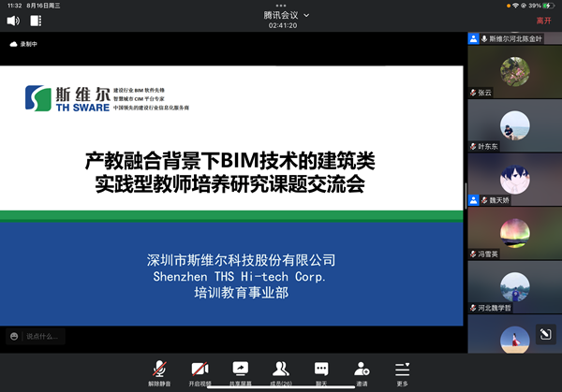The width and height of the screenshot is (562, 392).
Task: Start sharing screen via 共享屏幕
Action: pos(240,371)
